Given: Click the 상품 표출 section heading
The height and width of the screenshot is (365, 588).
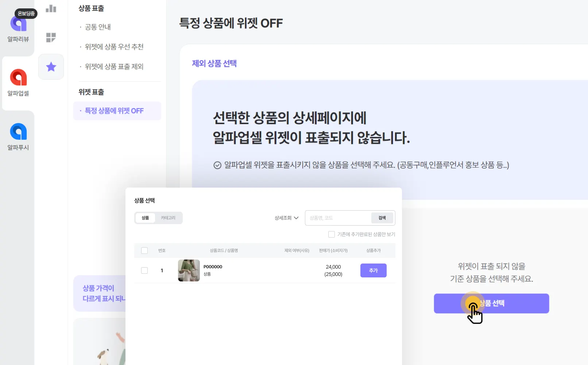Looking at the screenshot, I should click(91, 8).
